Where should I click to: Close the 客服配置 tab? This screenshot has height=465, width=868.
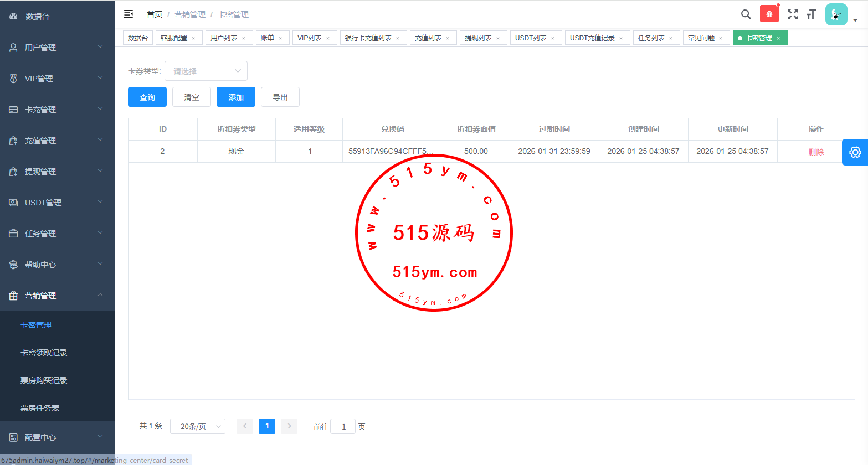[193, 38]
